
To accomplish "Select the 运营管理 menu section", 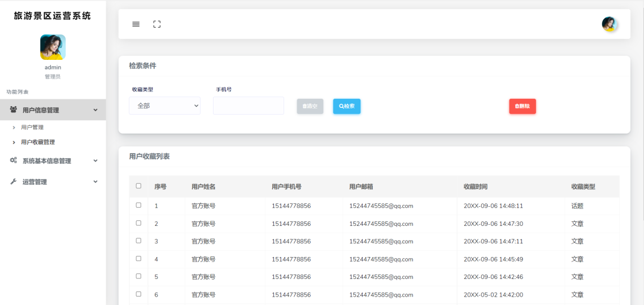I will [x=53, y=182].
